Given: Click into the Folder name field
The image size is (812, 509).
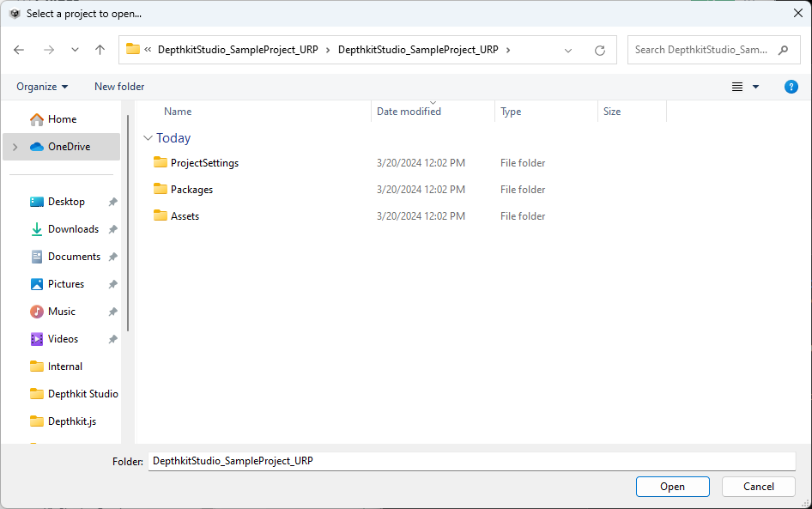Looking at the screenshot, I should 471,461.
